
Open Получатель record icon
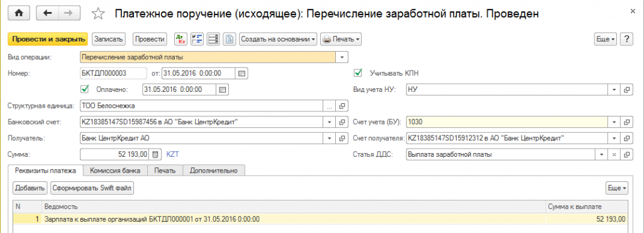coord(341,138)
